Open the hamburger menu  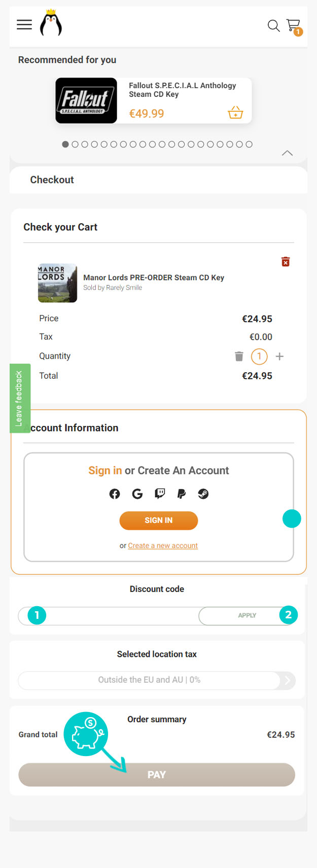(x=24, y=24)
